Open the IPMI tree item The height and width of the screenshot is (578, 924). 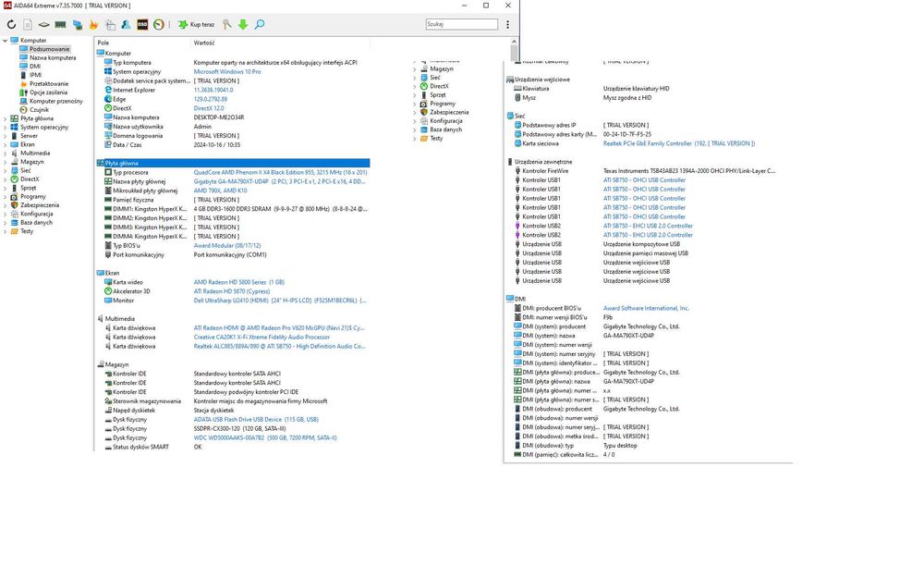pyautogui.click(x=35, y=75)
